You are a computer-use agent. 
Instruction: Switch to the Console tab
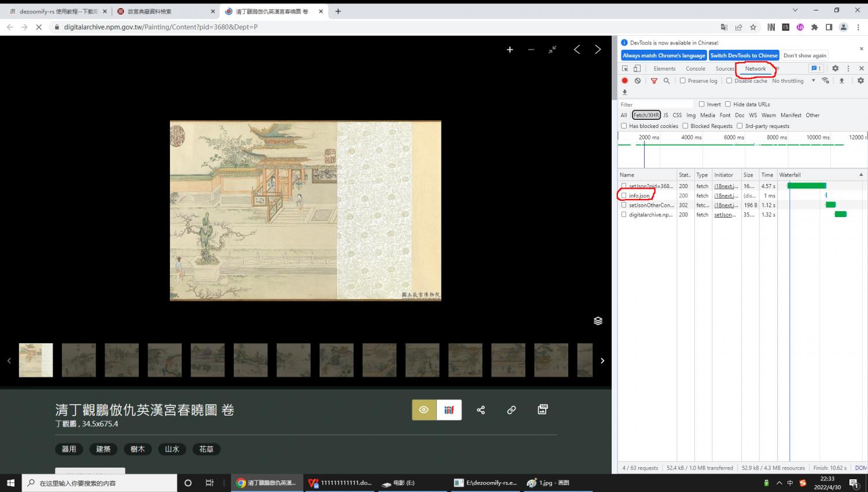pos(695,68)
